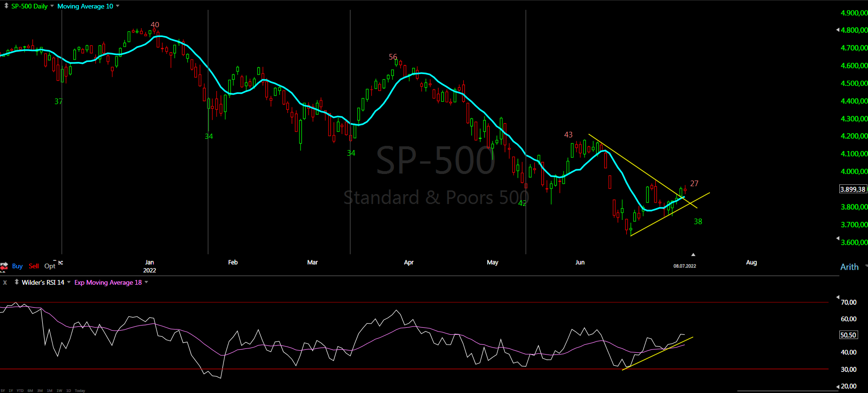Click the current price box 3.899,38
The height and width of the screenshot is (393, 868).
(853, 189)
